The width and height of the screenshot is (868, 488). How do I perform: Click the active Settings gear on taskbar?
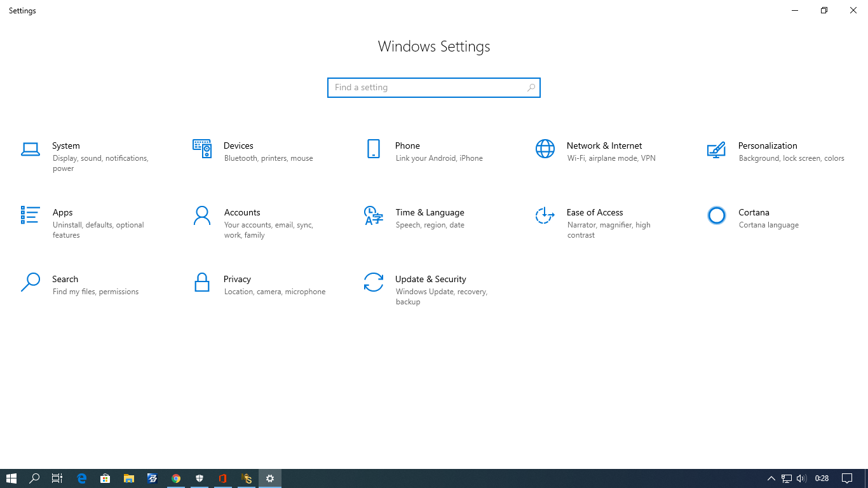coord(270,478)
